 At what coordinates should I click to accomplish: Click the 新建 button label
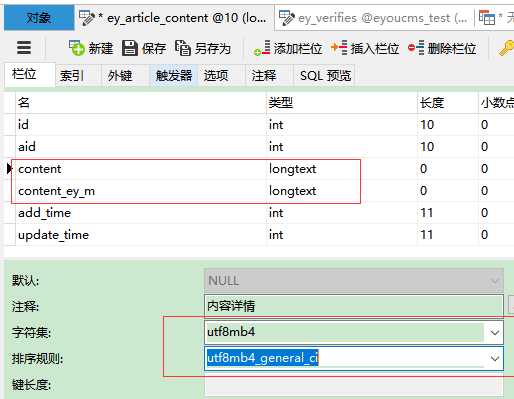tap(101, 49)
